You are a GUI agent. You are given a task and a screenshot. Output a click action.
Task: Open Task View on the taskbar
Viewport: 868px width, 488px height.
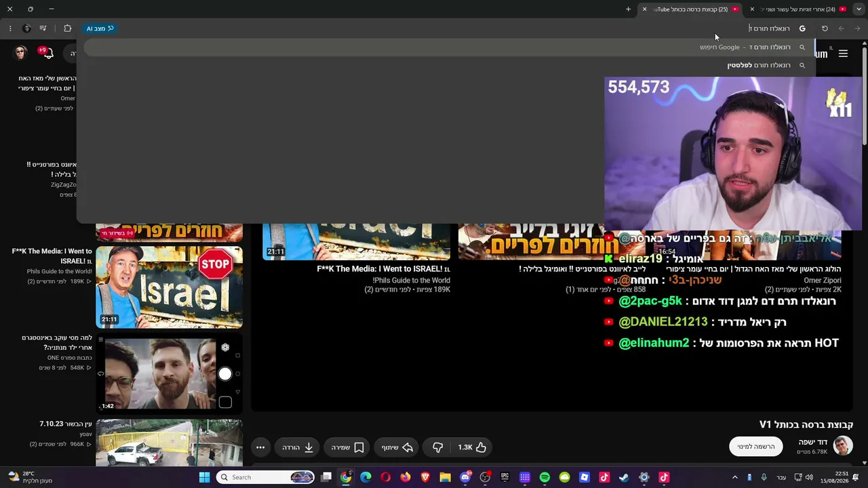[x=326, y=477]
